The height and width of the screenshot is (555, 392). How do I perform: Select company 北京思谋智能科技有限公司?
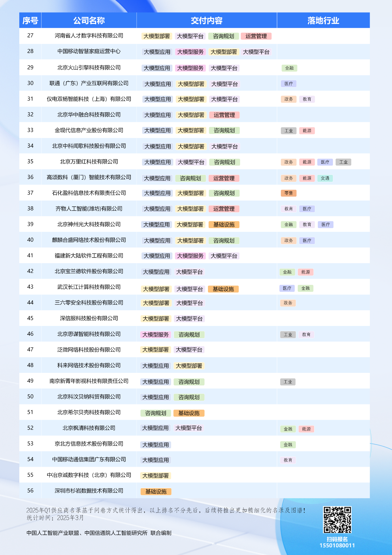tap(89, 334)
